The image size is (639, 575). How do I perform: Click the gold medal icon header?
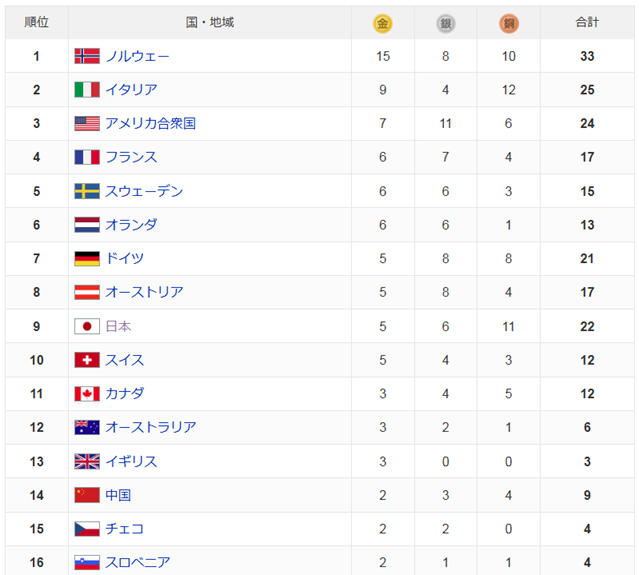point(383,22)
